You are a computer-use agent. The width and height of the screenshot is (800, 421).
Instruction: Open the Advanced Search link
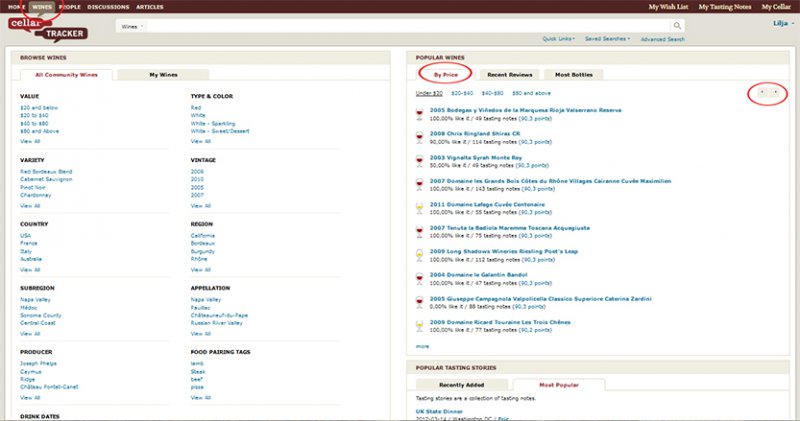pyautogui.click(x=662, y=39)
